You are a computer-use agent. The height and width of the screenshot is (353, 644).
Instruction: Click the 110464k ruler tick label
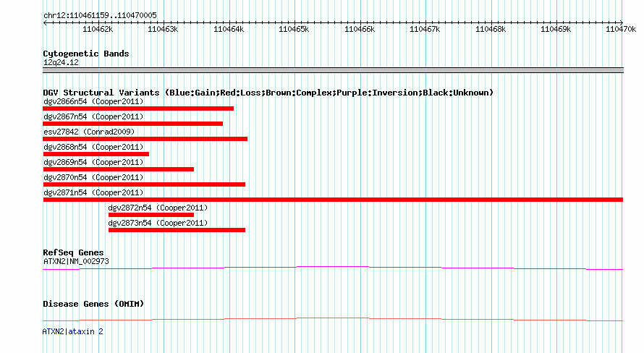[x=229, y=29]
